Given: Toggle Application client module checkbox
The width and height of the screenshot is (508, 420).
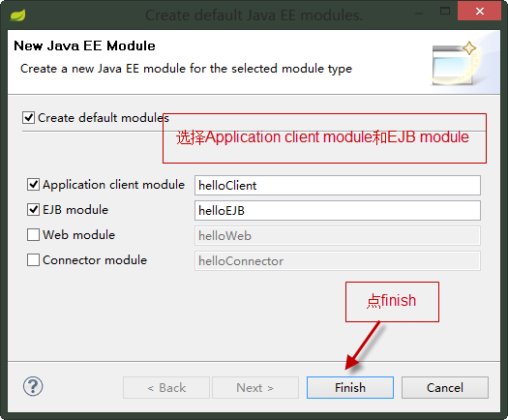Looking at the screenshot, I should click(33, 184).
